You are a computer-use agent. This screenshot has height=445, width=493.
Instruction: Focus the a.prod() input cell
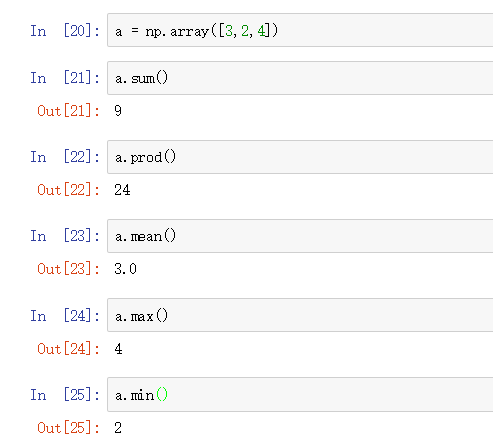point(300,157)
